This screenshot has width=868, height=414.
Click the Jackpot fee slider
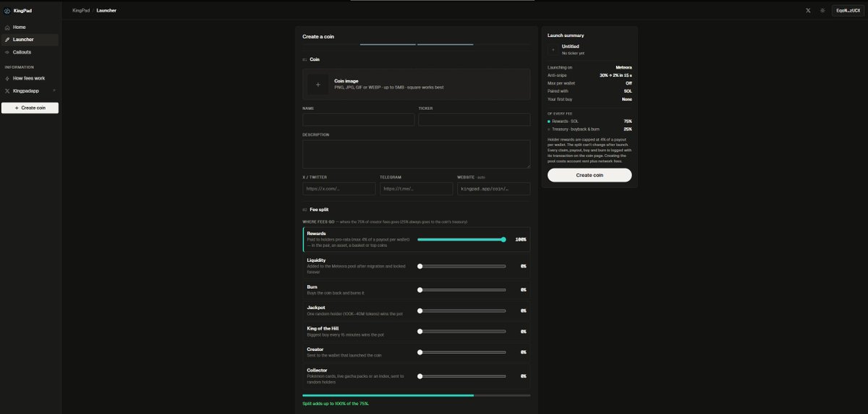pos(461,310)
